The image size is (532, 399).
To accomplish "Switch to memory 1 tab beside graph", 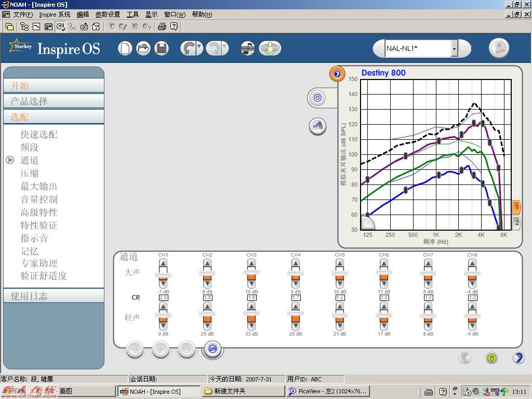I will (516, 207).
